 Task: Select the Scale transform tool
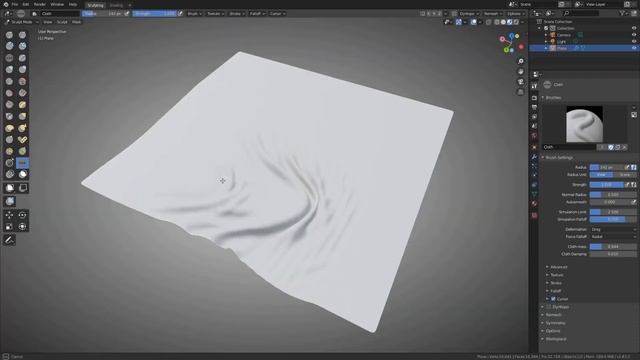(x=9, y=227)
